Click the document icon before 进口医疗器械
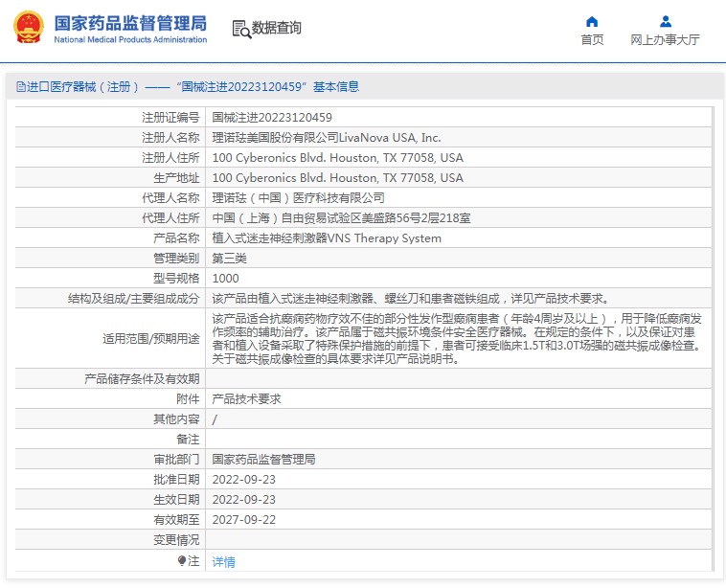Screen dimensions: 726x588 [21, 86]
